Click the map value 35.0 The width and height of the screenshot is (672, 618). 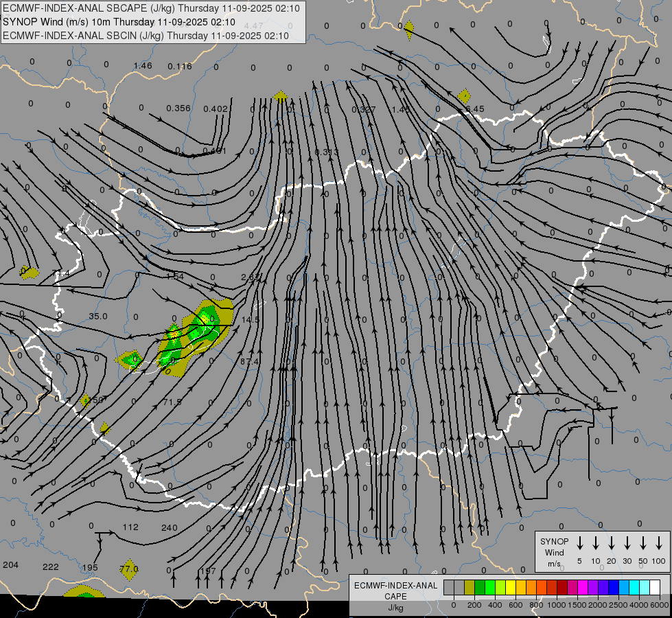tap(98, 316)
